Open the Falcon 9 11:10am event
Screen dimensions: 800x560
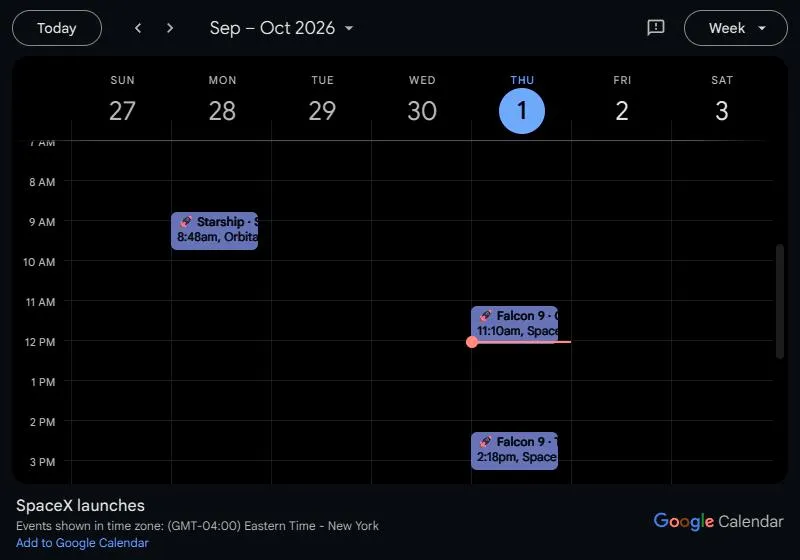point(514,323)
